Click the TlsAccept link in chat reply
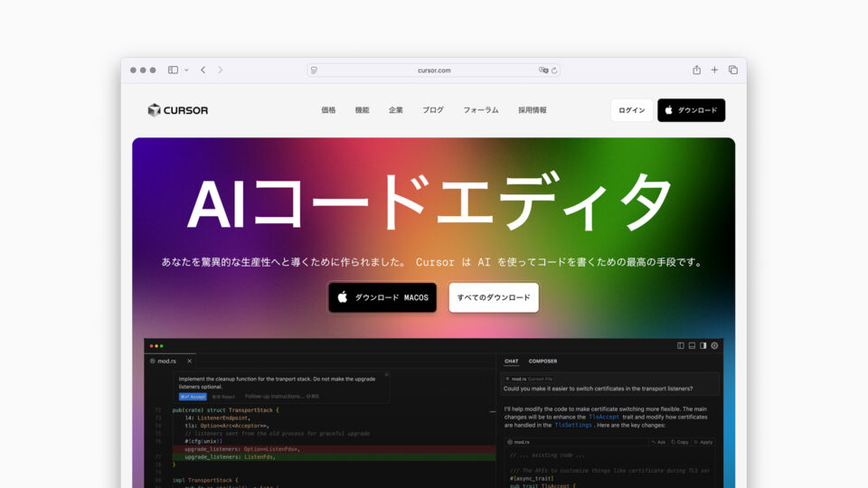This screenshot has width=868, height=488. 603,418
